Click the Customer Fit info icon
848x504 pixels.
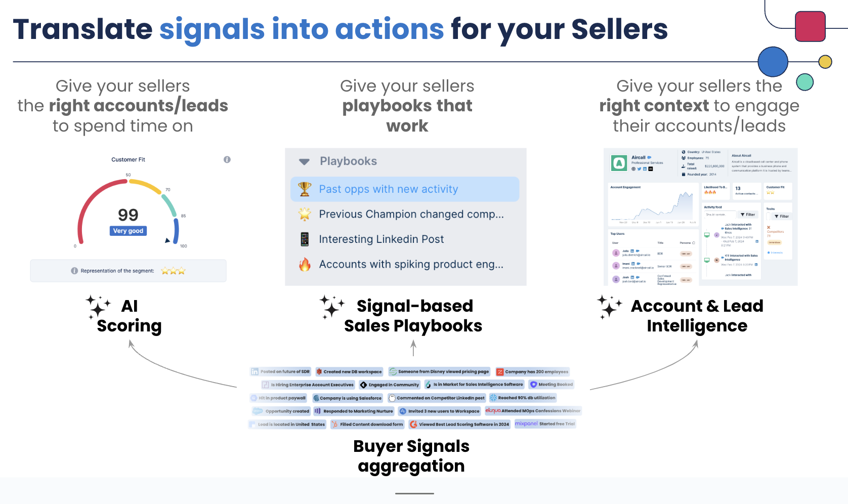pos(227,159)
